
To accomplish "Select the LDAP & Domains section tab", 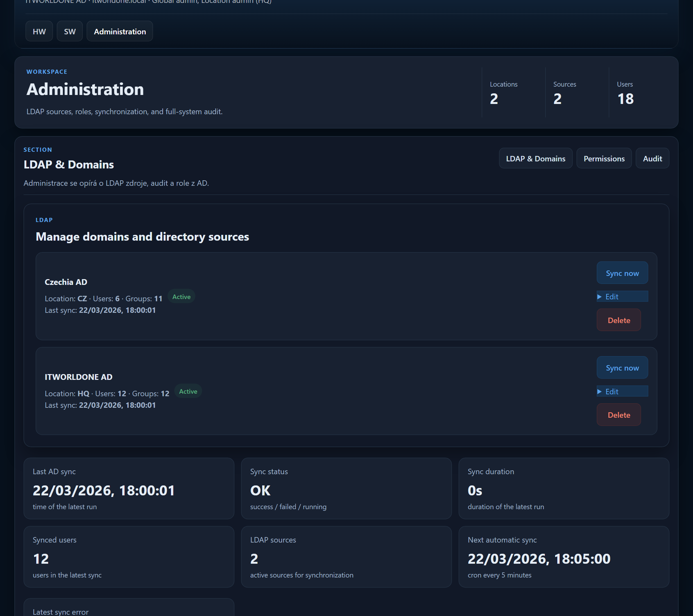I will click(x=535, y=159).
